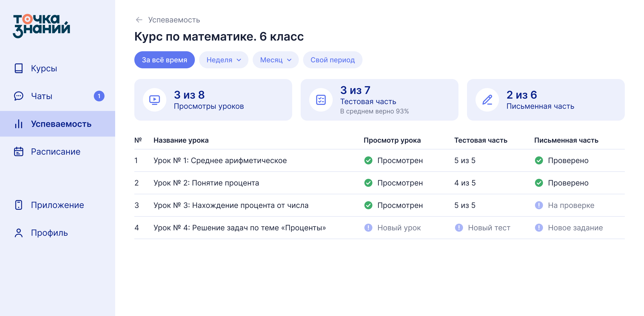The width and height of the screenshot is (644, 316).
Task: Click the Новое задание status text
Action: point(575,228)
